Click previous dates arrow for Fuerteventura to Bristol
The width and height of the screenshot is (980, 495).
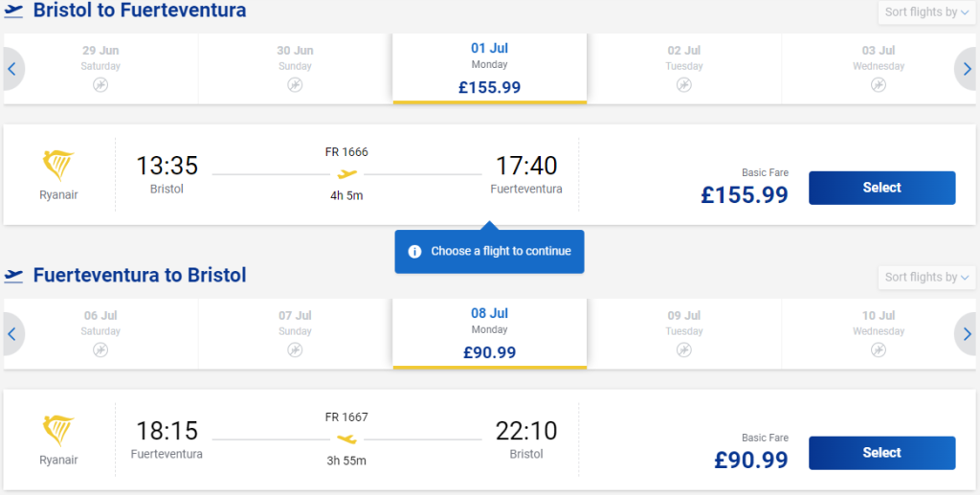pyautogui.click(x=12, y=334)
